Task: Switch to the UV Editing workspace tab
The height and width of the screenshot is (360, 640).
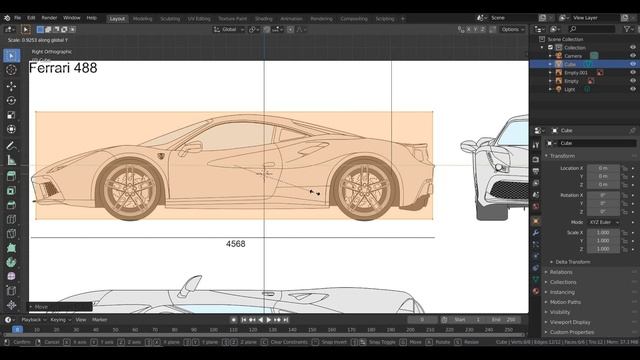Action: (199, 19)
